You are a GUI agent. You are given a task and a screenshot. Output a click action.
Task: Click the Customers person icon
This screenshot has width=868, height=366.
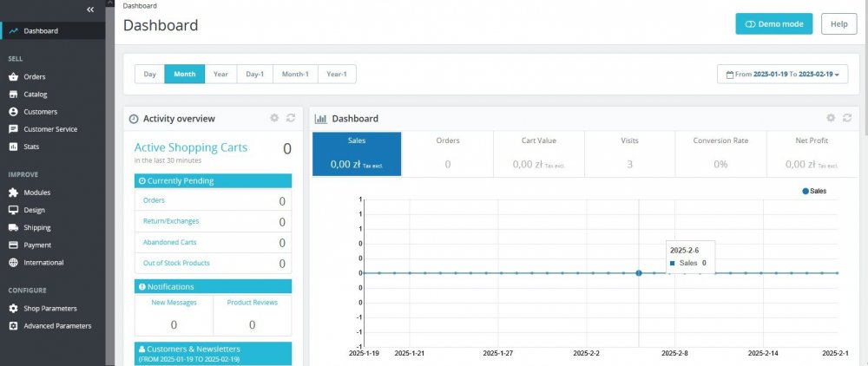click(x=13, y=112)
